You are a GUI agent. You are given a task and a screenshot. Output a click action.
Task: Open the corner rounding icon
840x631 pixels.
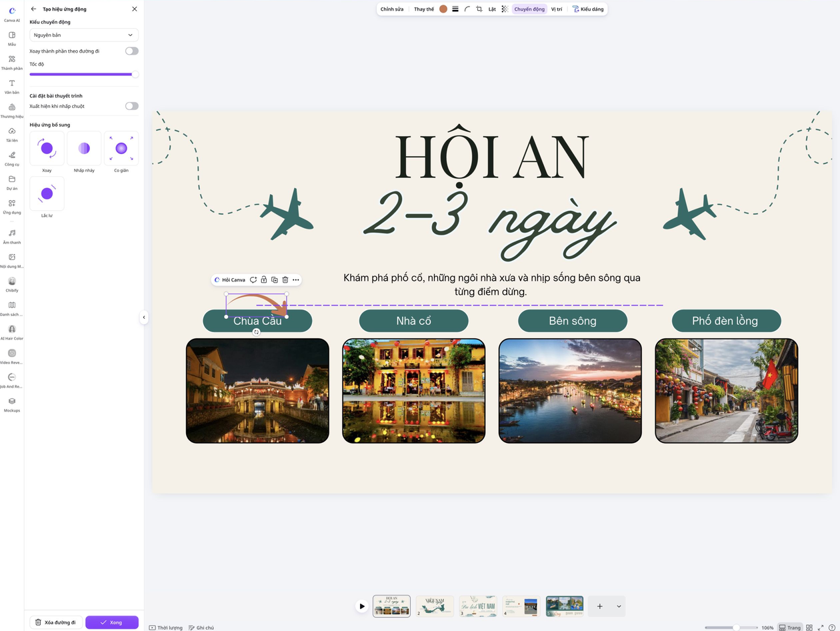pos(467,9)
